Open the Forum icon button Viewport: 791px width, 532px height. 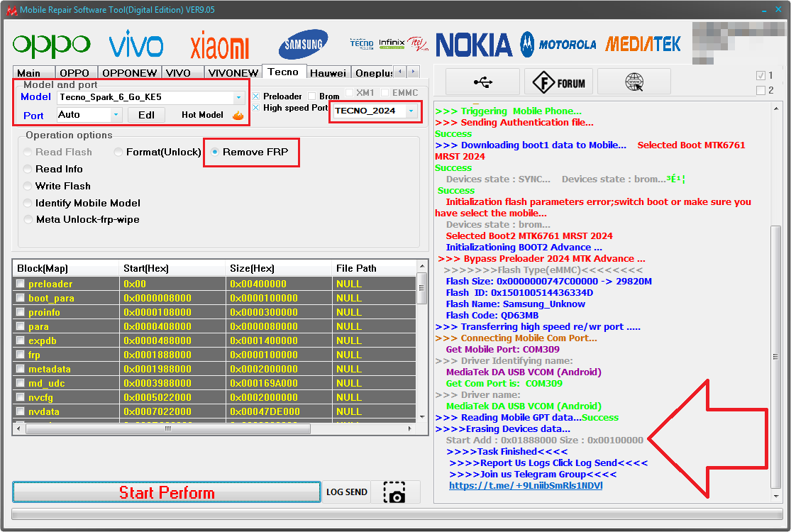click(559, 82)
